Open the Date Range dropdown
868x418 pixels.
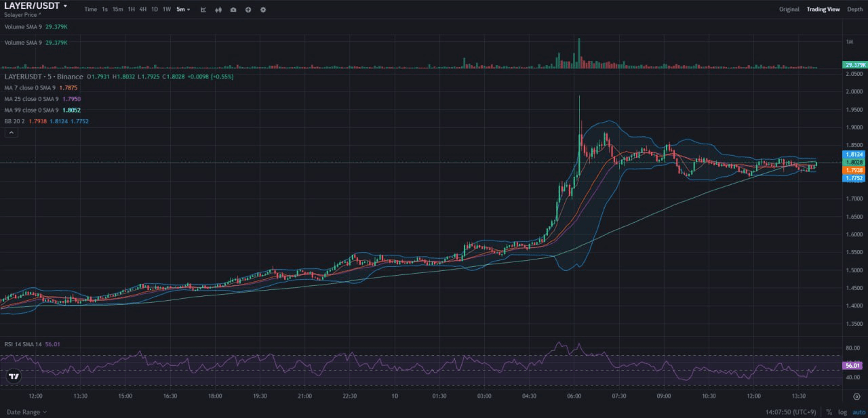coord(27,412)
